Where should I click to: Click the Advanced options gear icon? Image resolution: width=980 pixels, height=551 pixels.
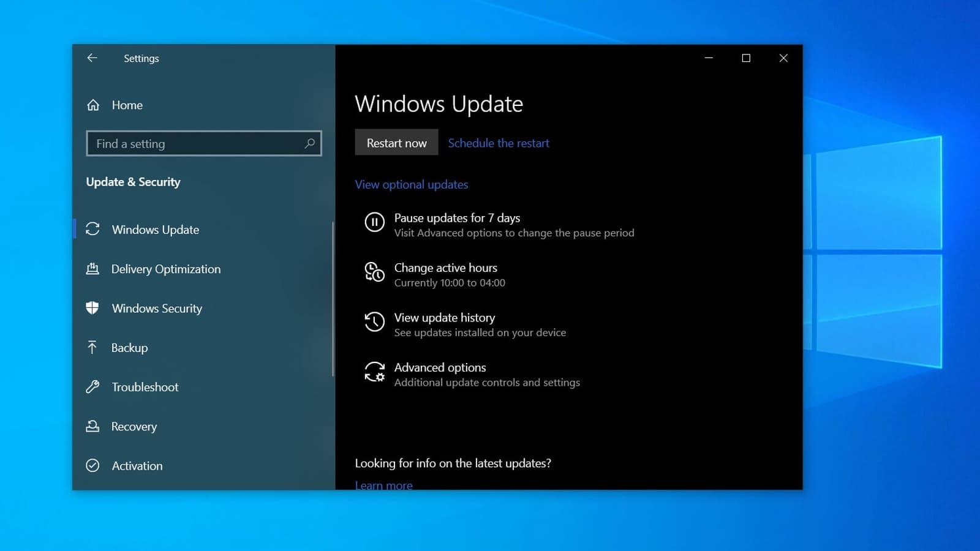(x=375, y=372)
